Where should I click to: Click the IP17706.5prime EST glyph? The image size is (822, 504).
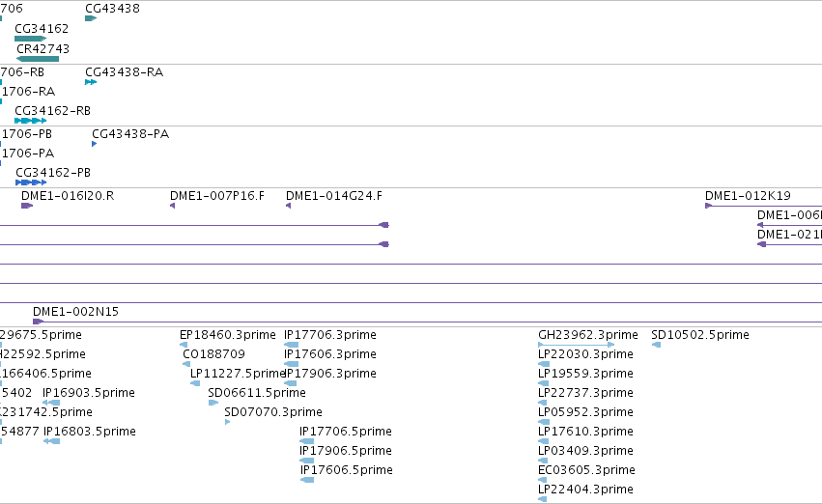pos(306,441)
